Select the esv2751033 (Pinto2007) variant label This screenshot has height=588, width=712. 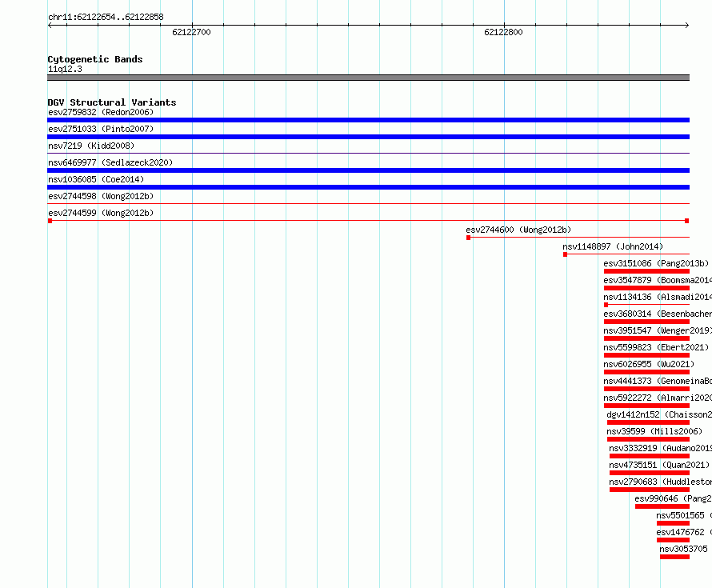[101, 129]
